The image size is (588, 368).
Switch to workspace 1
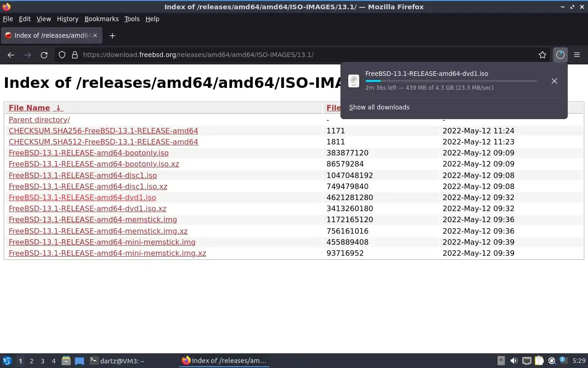click(x=20, y=361)
